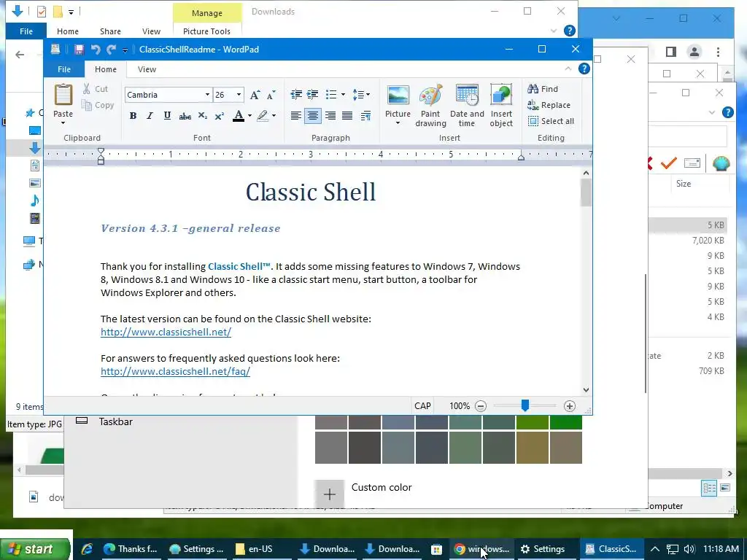Click the Justify text icon
The width and height of the screenshot is (747, 560).
pos(347,116)
